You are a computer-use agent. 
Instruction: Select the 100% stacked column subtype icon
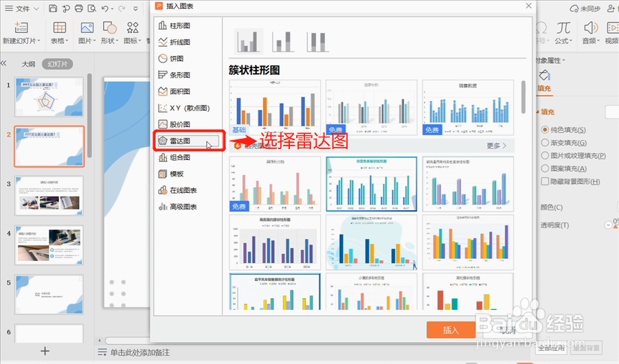pyautogui.click(x=317, y=41)
